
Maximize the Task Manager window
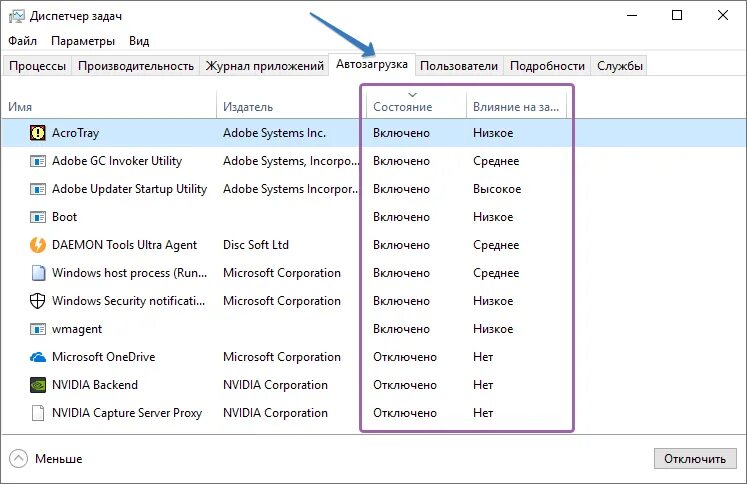tap(676, 15)
